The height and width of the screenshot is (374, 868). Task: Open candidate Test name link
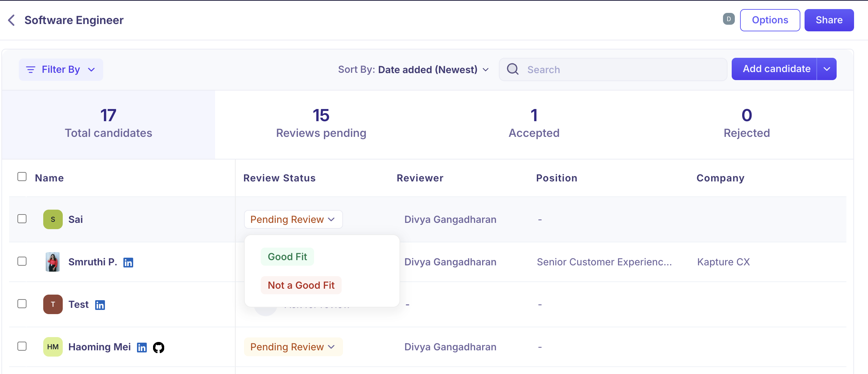click(x=79, y=304)
